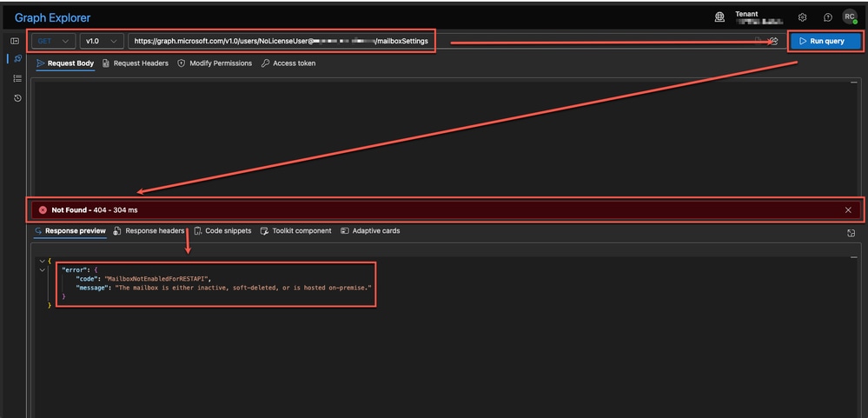Click the "error" key in the JSON response

[x=73, y=269]
